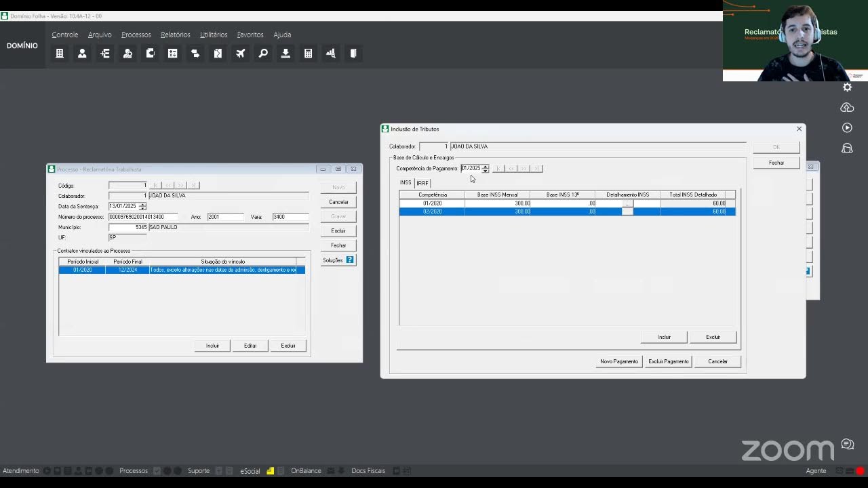Click Excluir below the INSS table
This screenshot has width=868, height=488.
713,337
